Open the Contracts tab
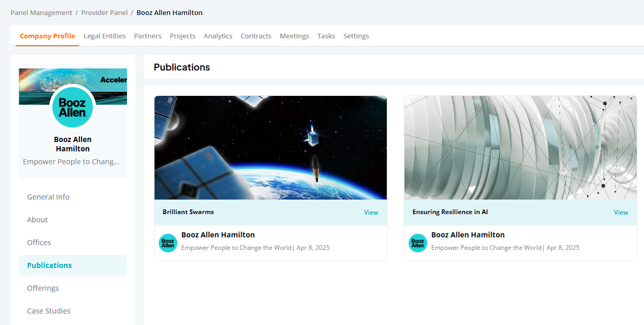This screenshot has height=325, width=644. click(256, 36)
